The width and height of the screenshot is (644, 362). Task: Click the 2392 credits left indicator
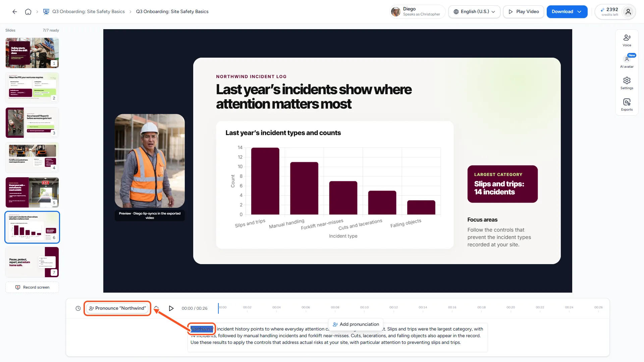point(610,12)
